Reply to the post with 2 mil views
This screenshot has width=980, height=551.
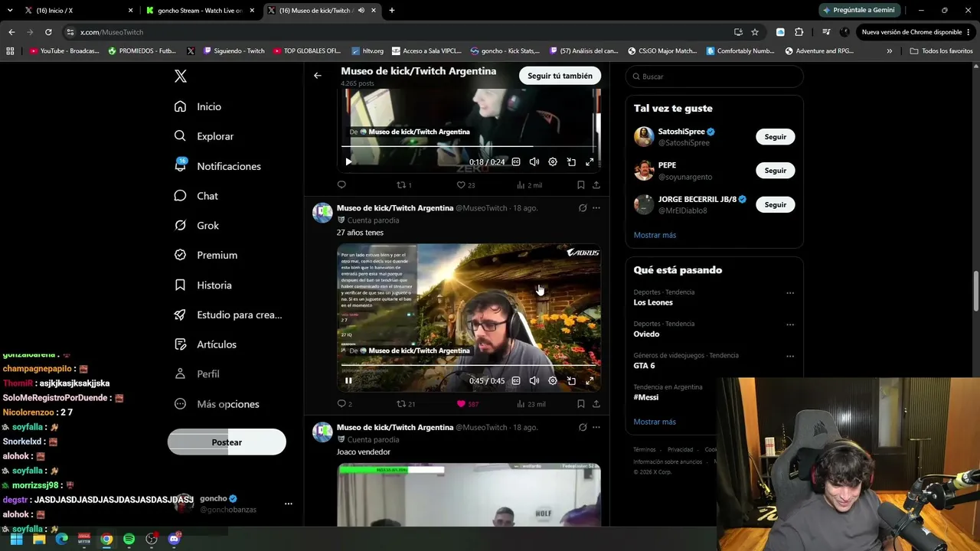click(342, 185)
